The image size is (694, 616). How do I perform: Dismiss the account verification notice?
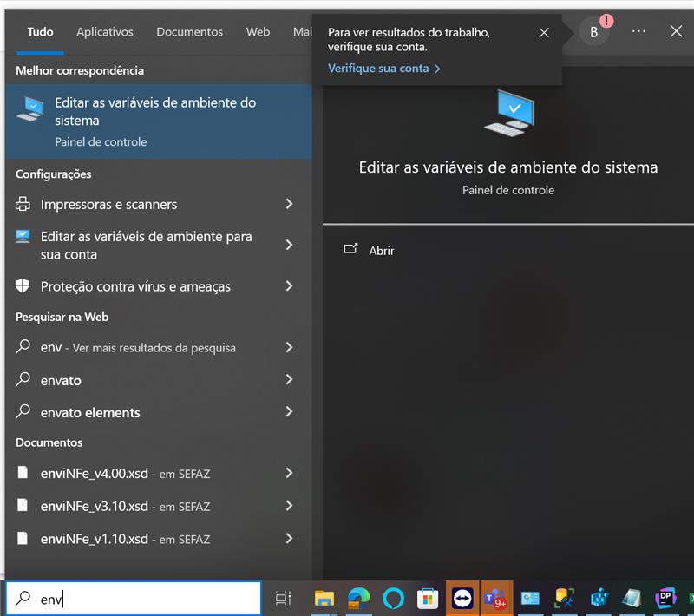544,33
